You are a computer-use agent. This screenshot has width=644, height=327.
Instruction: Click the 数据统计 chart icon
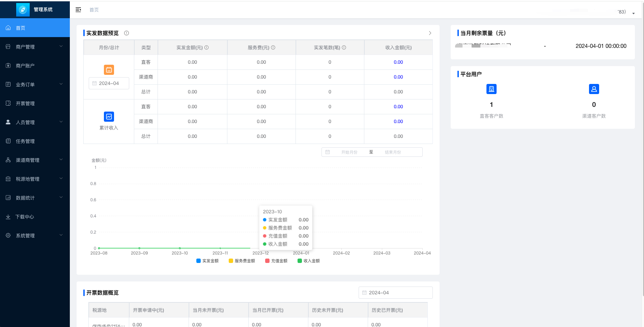[8, 198]
